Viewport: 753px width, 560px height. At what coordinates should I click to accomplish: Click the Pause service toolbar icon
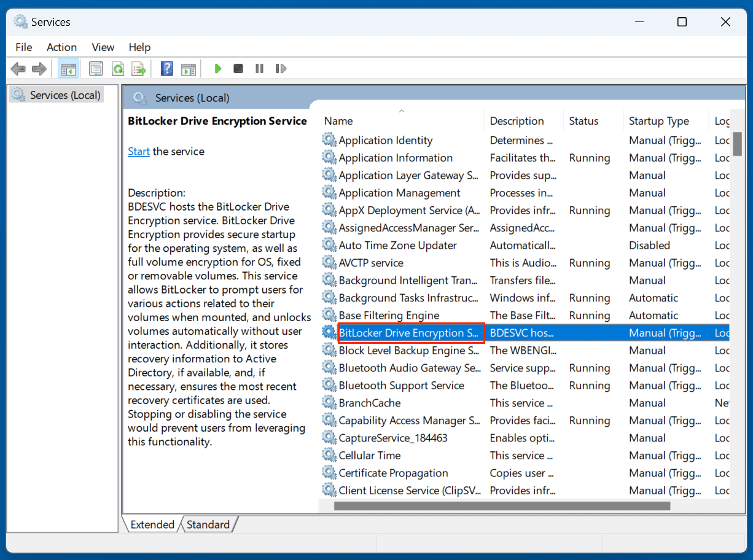coord(259,68)
